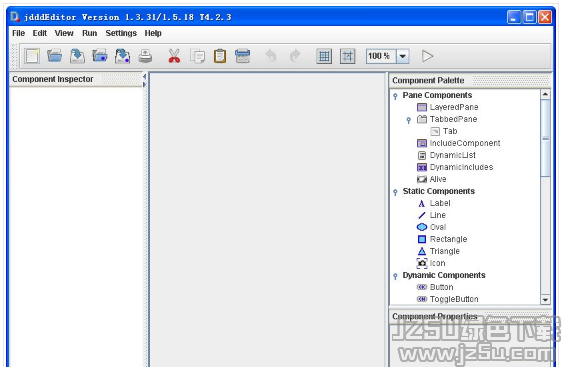Viewport: 562px width, 367px height.
Task: Open the File menu
Action: click(x=19, y=33)
